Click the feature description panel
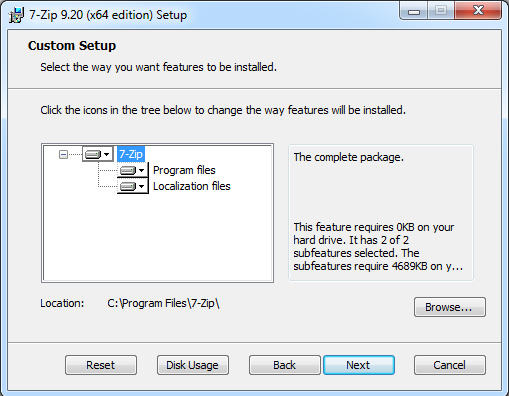This screenshot has height=396, width=509. (381, 213)
